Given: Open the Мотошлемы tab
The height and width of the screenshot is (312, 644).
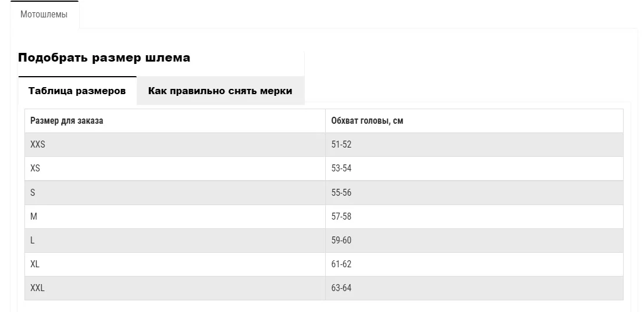Looking at the screenshot, I should click(x=44, y=15).
